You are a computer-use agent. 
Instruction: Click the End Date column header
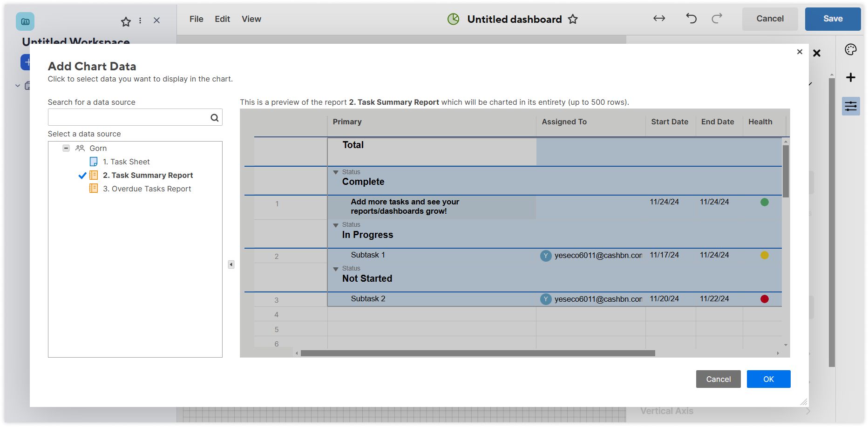point(719,122)
